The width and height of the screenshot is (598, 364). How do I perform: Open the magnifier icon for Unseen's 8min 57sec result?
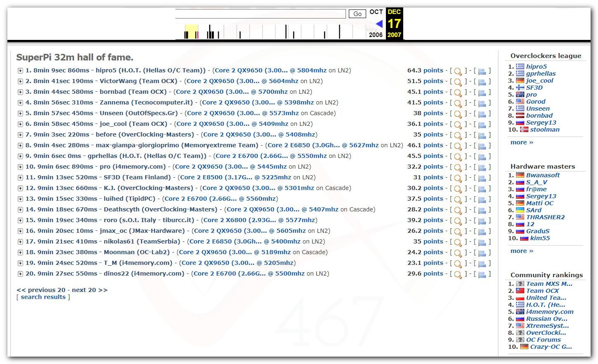(458, 114)
